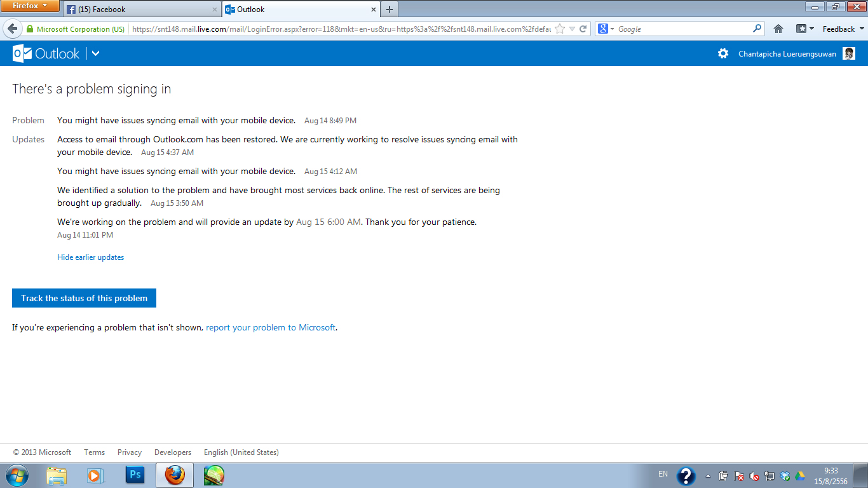Switch to the Facebook tab
Viewport: 868px width, 488px height.
pos(142,10)
